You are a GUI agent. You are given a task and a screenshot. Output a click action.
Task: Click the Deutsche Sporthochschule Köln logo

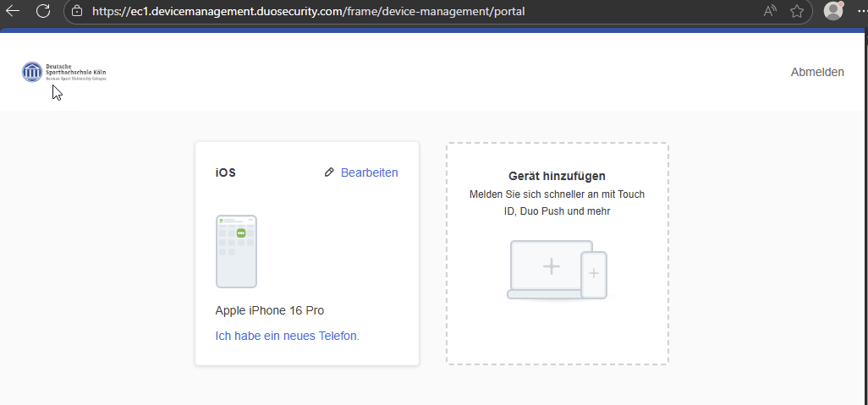coord(64,72)
